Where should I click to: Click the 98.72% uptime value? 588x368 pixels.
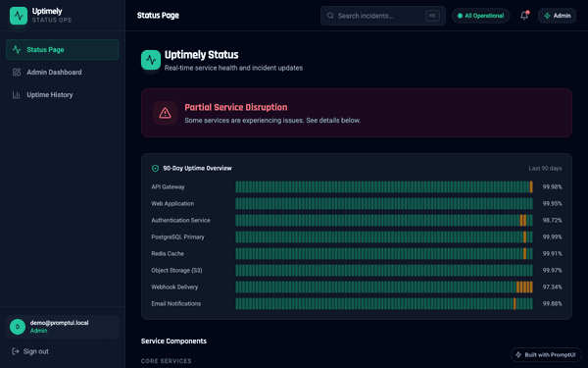(x=553, y=221)
